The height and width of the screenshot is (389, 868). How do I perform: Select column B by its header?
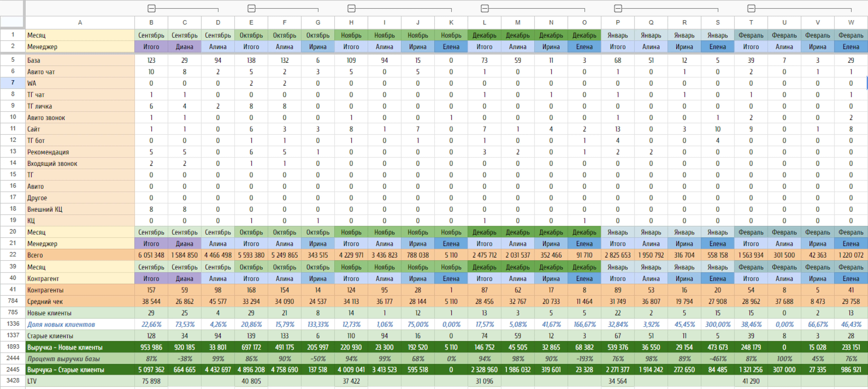point(151,23)
